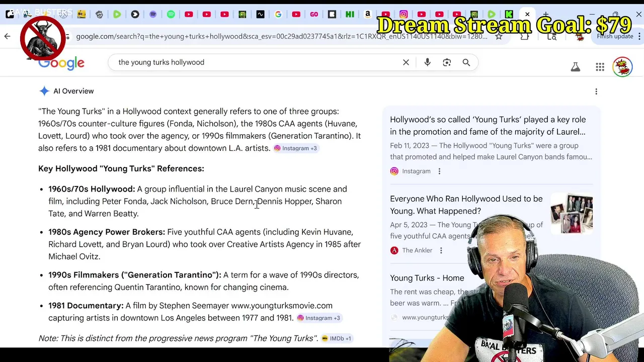Image resolution: width=644 pixels, height=362 pixels.
Task: Switch to the Google "G" tab
Action: (278, 15)
